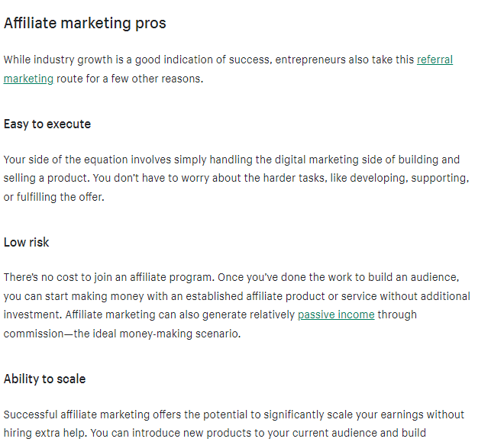Click the word 'marketing' on the link's second line
Screen dimensions: 504x442
[x=28, y=79]
